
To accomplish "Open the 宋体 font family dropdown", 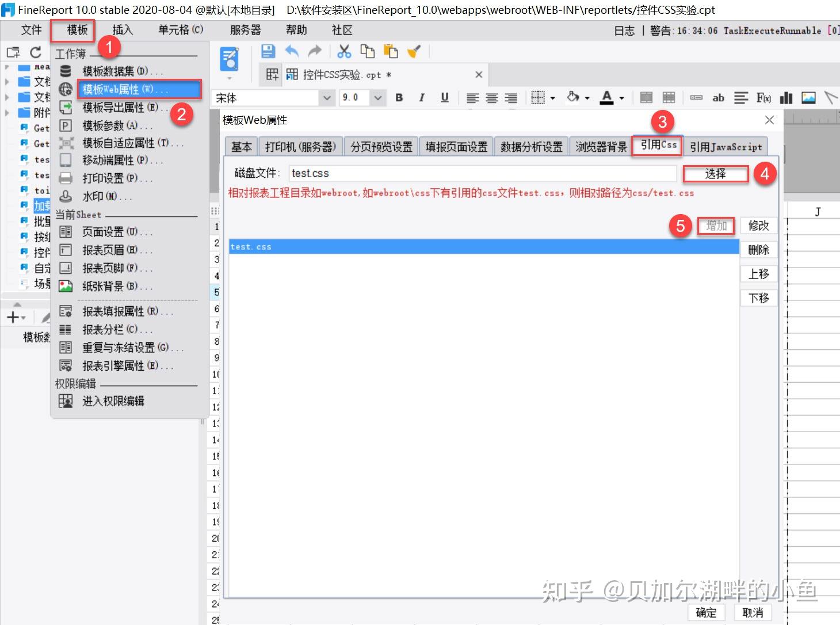I will [326, 98].
